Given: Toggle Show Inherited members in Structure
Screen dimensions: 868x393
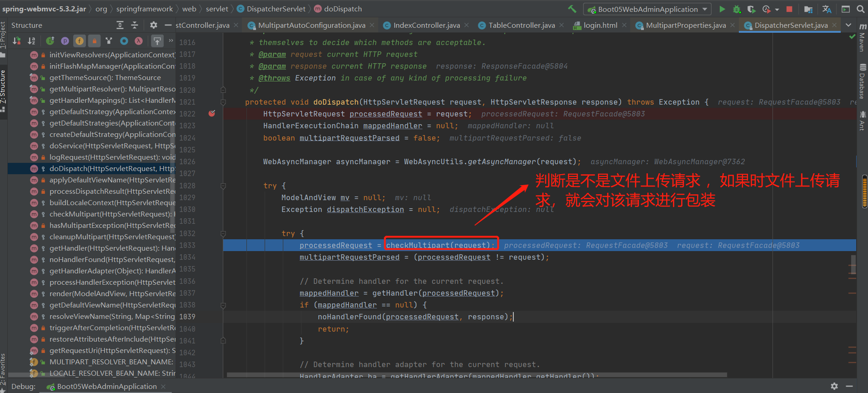Looking at the screenshot, I should tap(50, 41).
